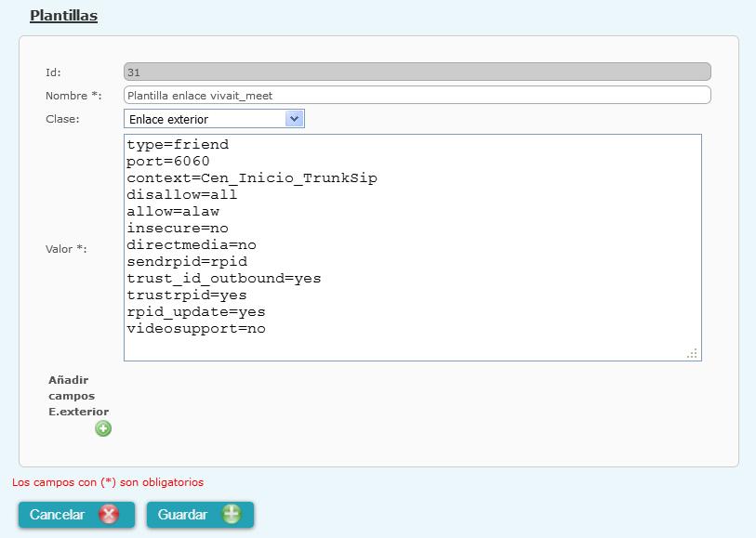756x538 pixels.
Task: Click the green plus icon on Guardar
Action: pos(232,515)
